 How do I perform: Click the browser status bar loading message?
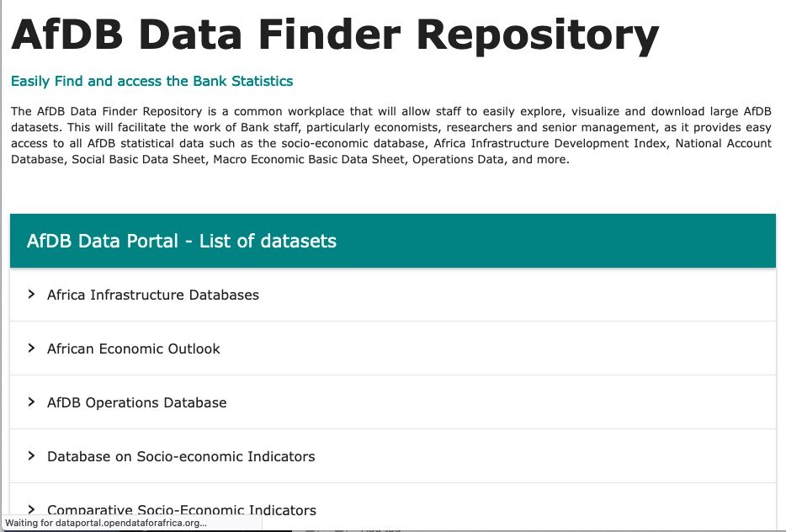pos(106,523)
